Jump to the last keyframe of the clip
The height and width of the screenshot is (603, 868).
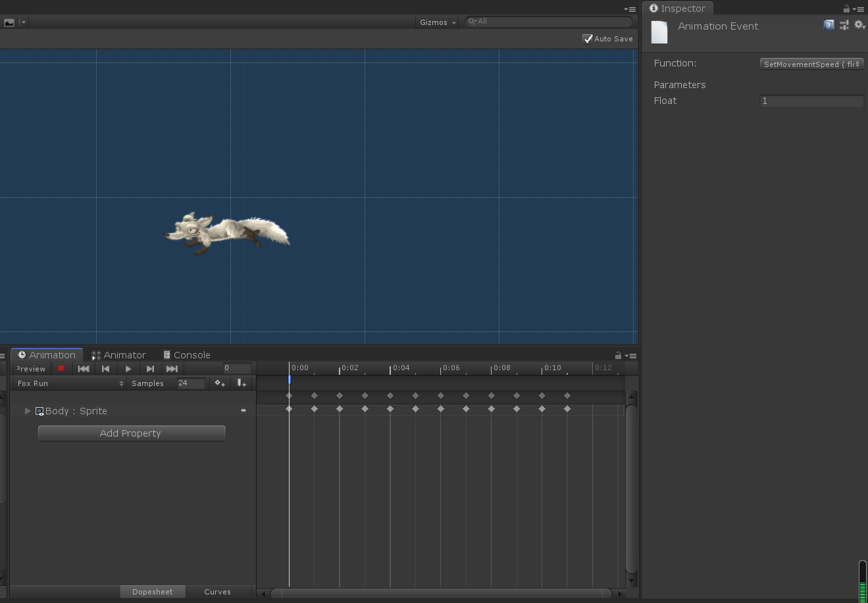(172, 369)
